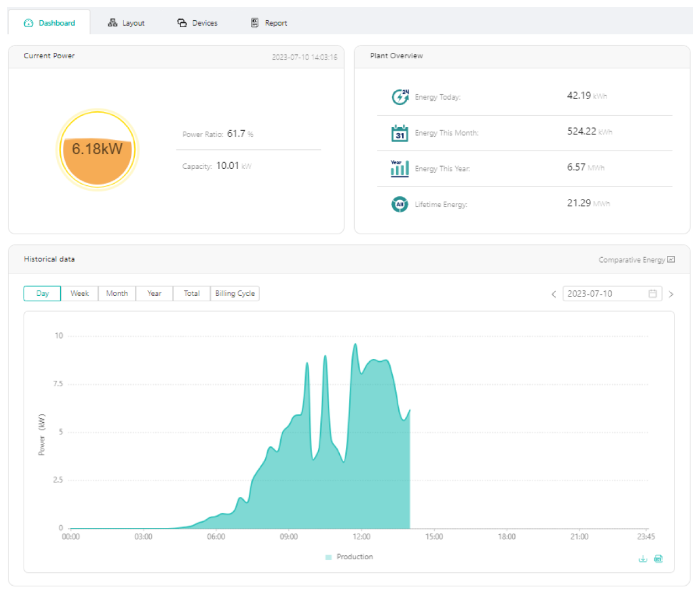Viewport: 700px width, 593px height.
Task: Click the Energy This Year bar icon
Action: pos(400,168)
